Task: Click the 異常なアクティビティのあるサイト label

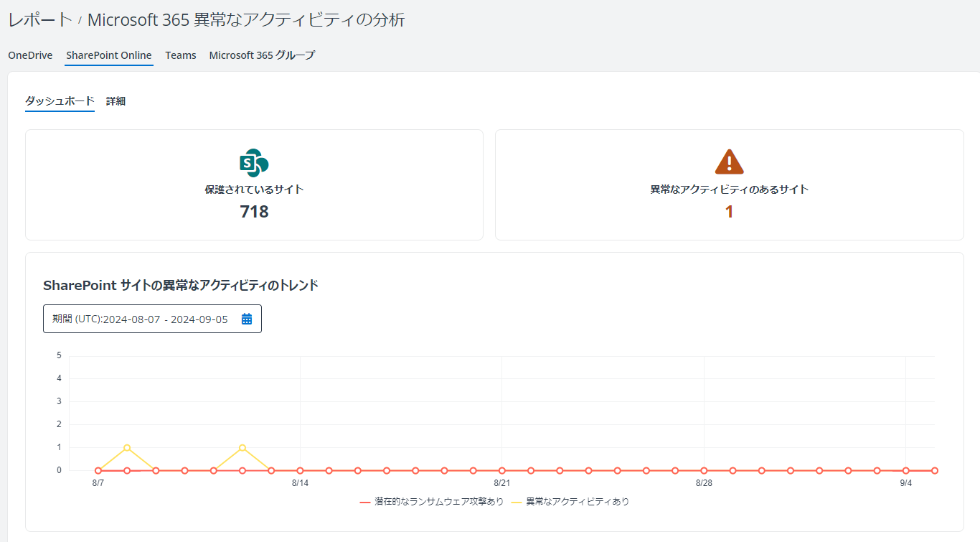Action: [x=729, y=190]
